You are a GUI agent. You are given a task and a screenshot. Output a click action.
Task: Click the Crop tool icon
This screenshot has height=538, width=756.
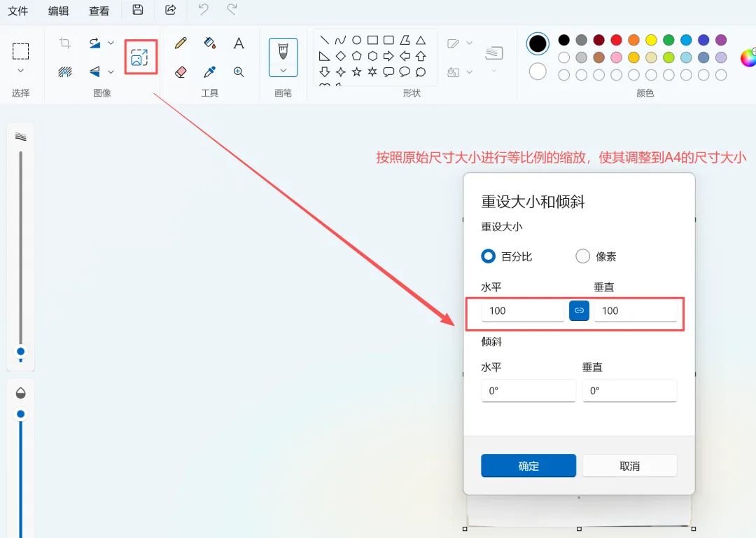pyautogui.click(x=65, y=43)
